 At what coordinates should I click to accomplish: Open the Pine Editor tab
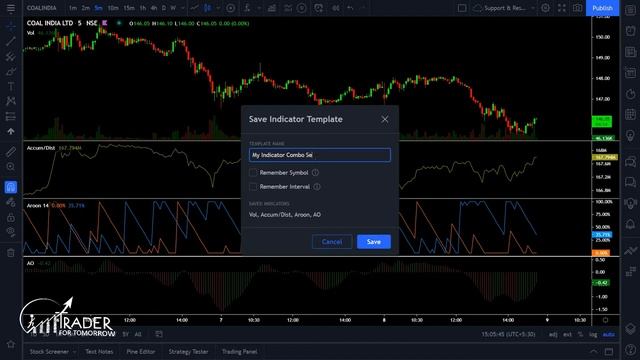[141, 351]
